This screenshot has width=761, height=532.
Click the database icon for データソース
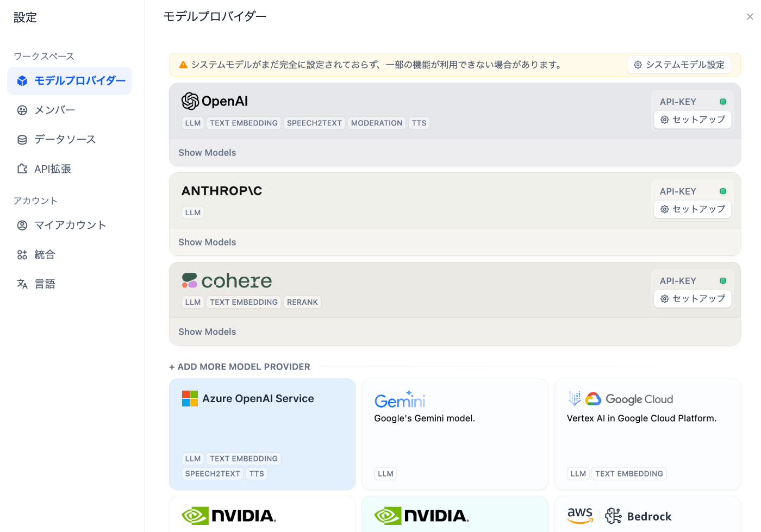coord(22,140)
